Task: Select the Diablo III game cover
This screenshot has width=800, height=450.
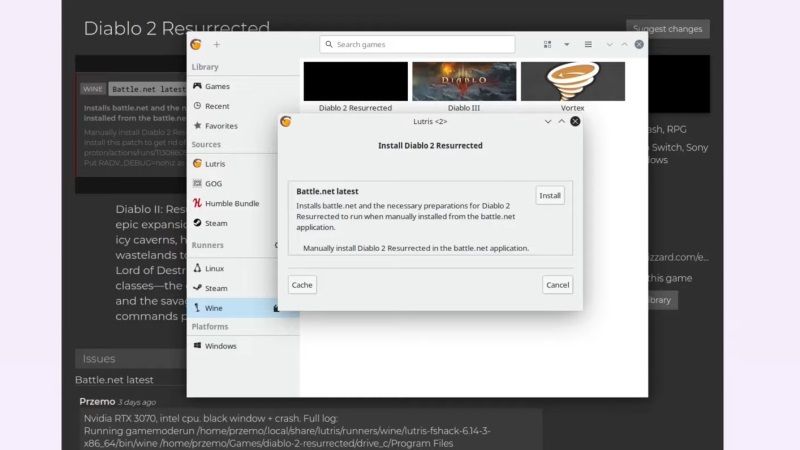Action: click(x=464, y=81)
